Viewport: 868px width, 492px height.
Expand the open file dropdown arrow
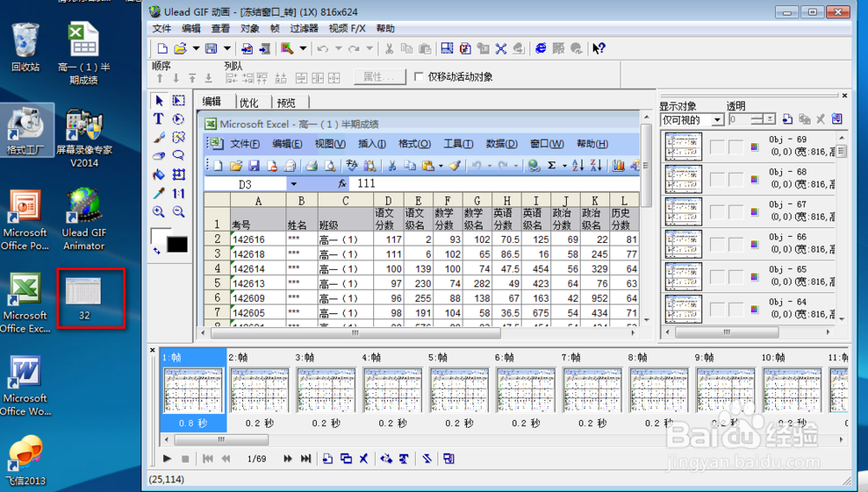point(196,49)
